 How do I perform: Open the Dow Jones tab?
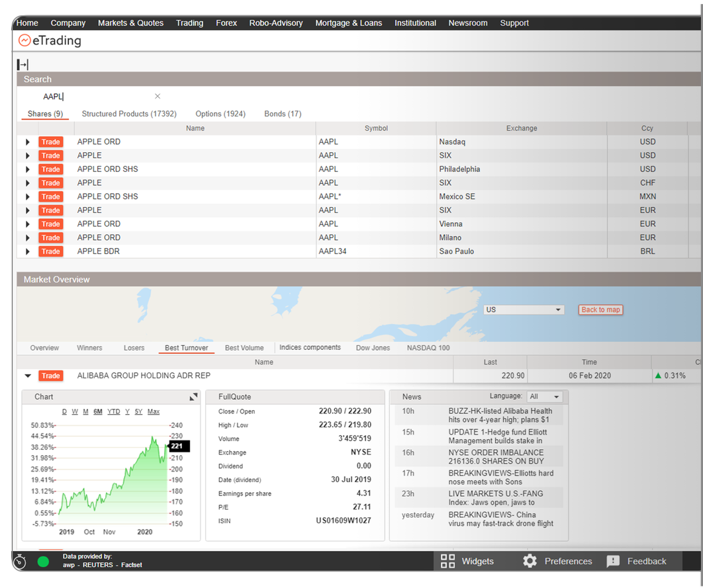(373, 348)
